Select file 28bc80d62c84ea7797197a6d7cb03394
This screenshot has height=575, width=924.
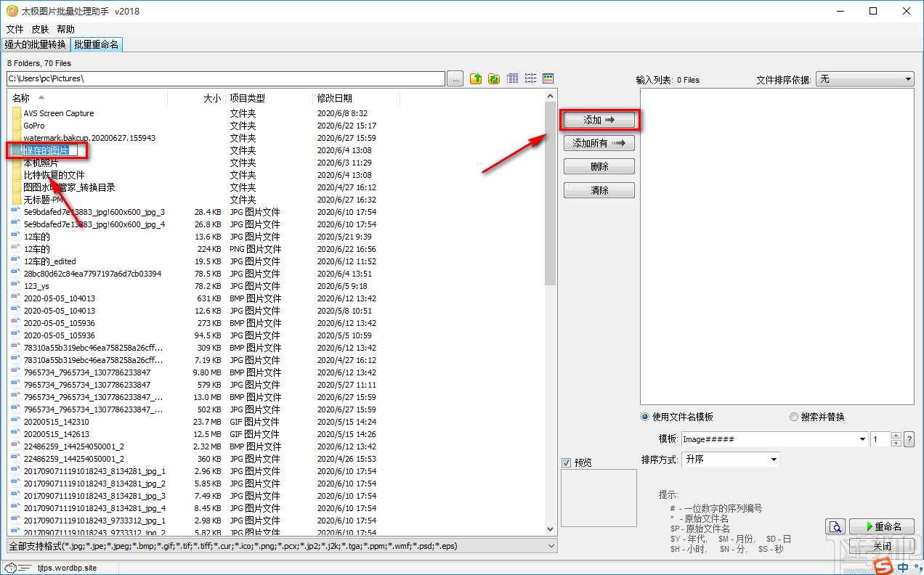(x=92, y=274)
